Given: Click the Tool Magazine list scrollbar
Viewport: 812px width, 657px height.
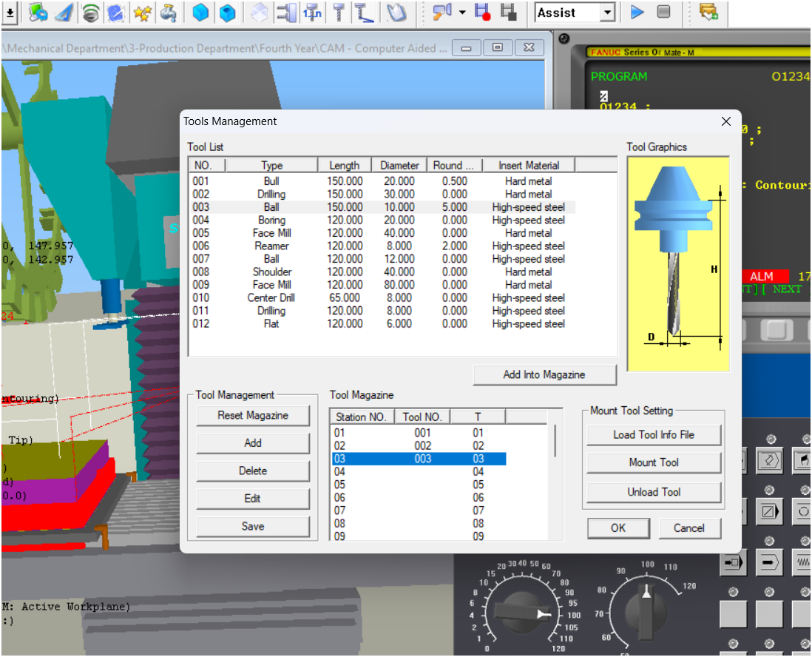Looking at the screenshot, I should (x=555, y=440).
